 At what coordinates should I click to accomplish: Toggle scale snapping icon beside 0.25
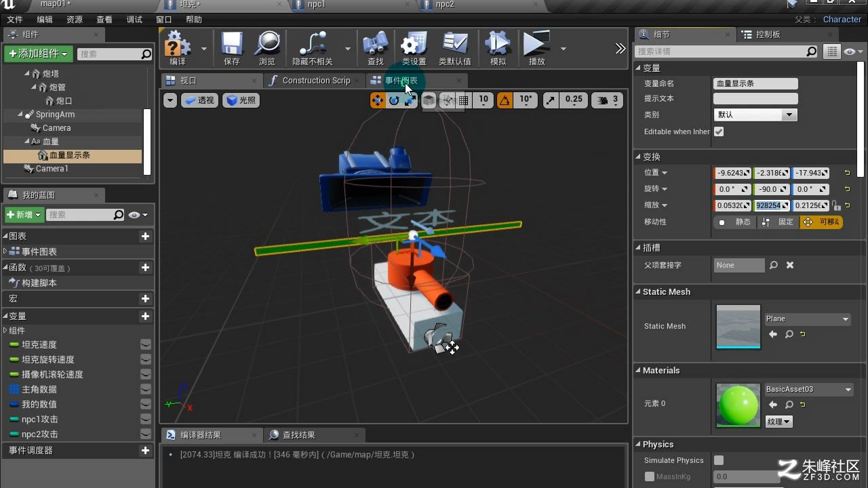point(551,100)
